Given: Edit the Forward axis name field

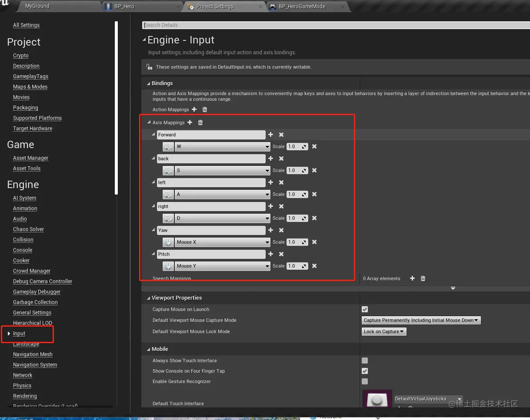Looking at the screenshot, I should 211,135.
